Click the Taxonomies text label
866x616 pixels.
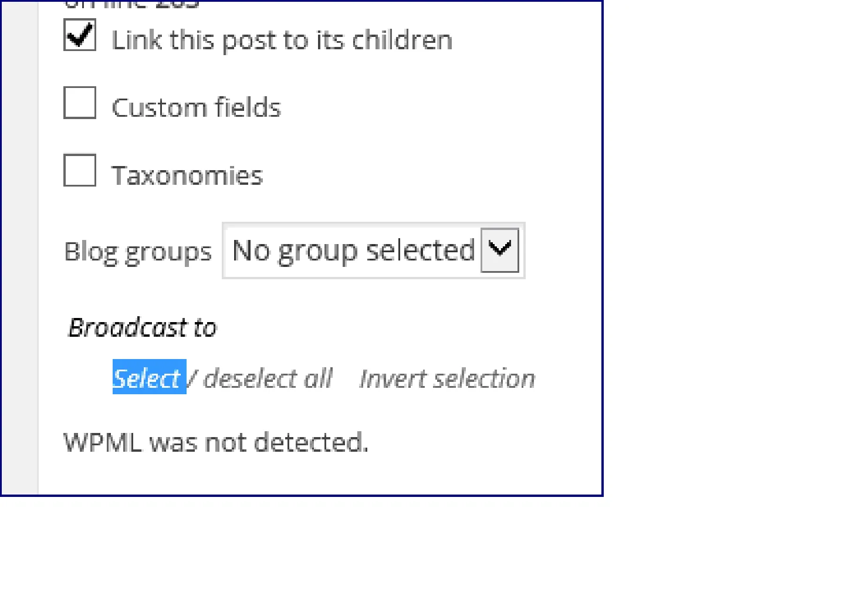(x=187, y=175)
